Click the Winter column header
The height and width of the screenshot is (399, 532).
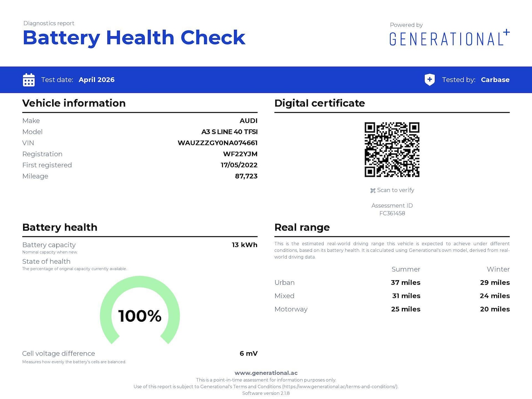click(498, 269)
